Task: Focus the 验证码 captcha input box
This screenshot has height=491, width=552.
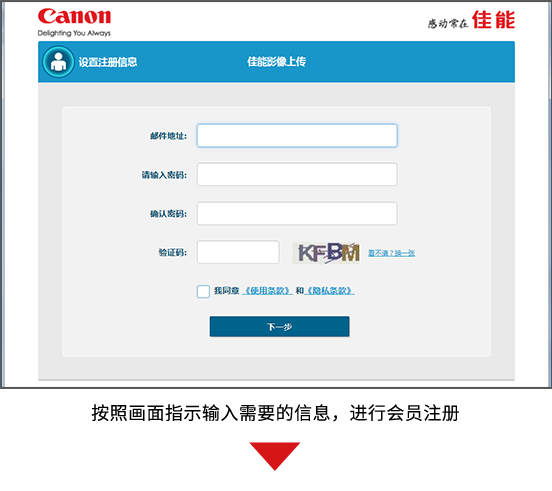Action: pos(238,252)
